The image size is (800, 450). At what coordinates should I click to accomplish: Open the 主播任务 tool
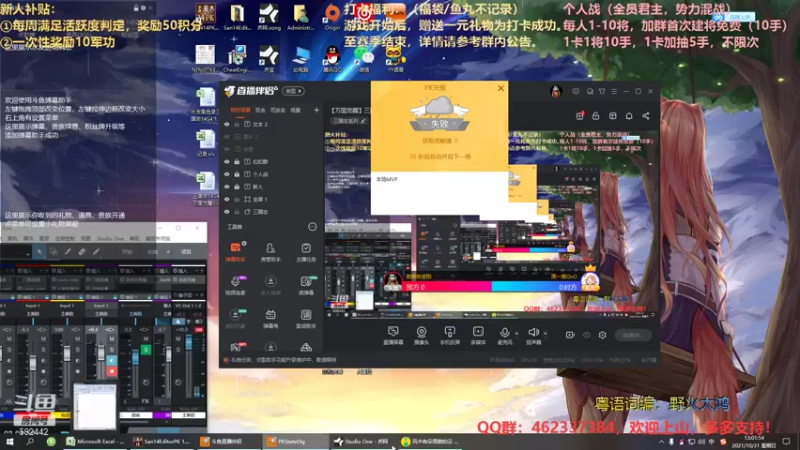coord(306,252)
